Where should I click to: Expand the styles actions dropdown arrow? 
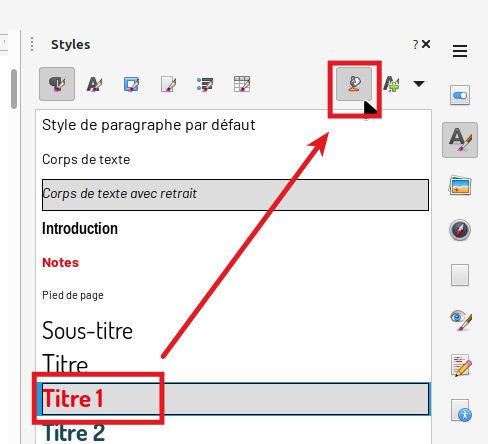419,84
